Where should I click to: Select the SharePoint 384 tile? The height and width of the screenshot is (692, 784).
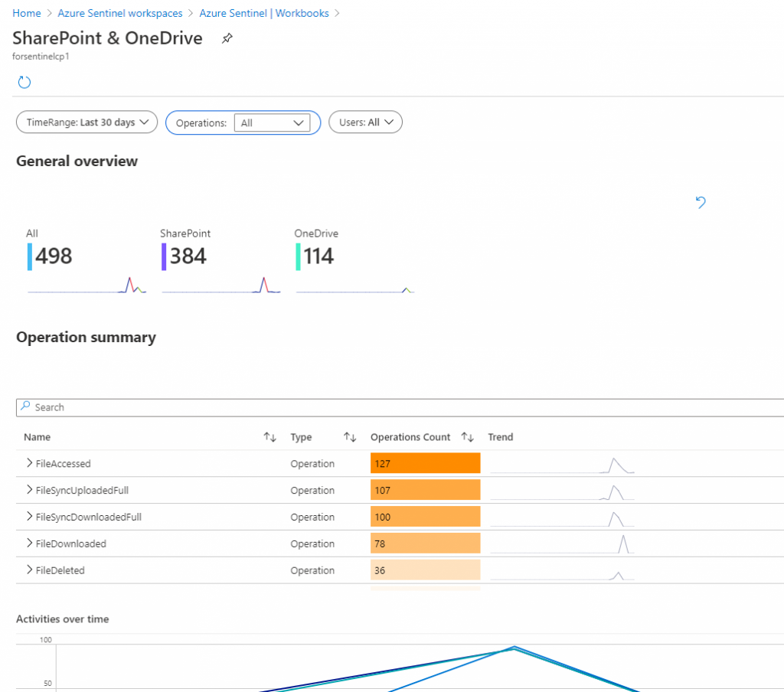click(220, 261)
